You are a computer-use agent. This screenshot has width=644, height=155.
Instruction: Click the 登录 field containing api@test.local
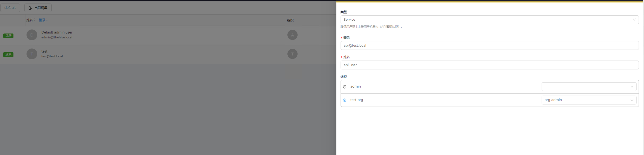coord(489,46)
